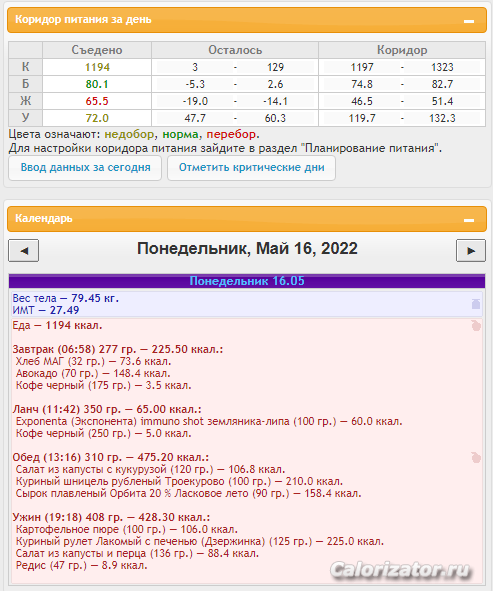
Task: Click 'Вес тела — 79.45 кг.' entry
Action: tap(66, 299)
